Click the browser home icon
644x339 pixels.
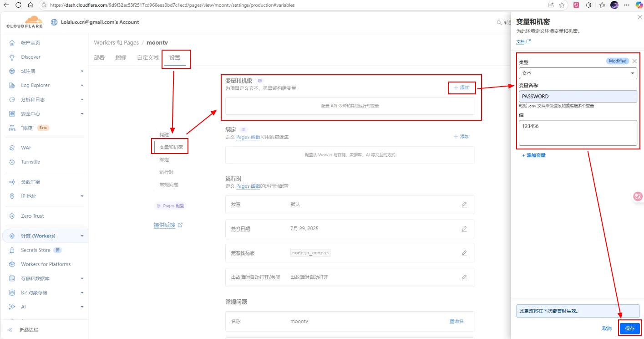tap(30, 5)
